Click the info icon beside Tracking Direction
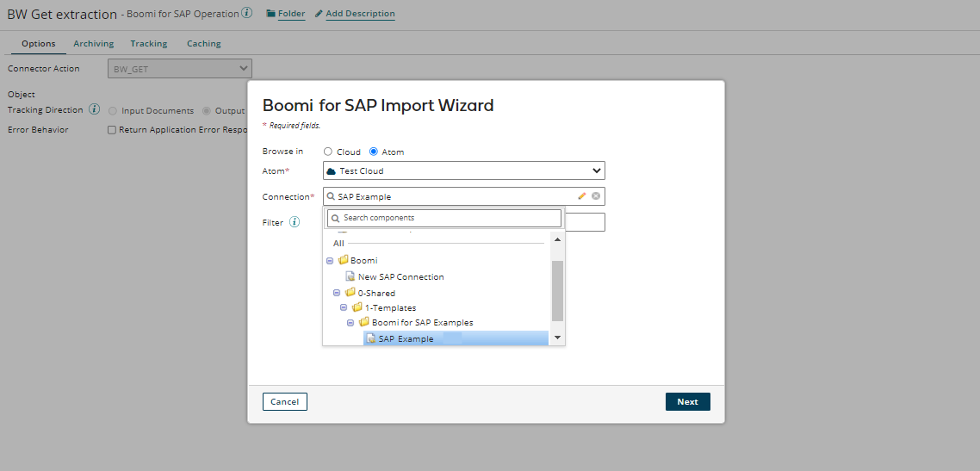980x471 pixels. point(95,110)
